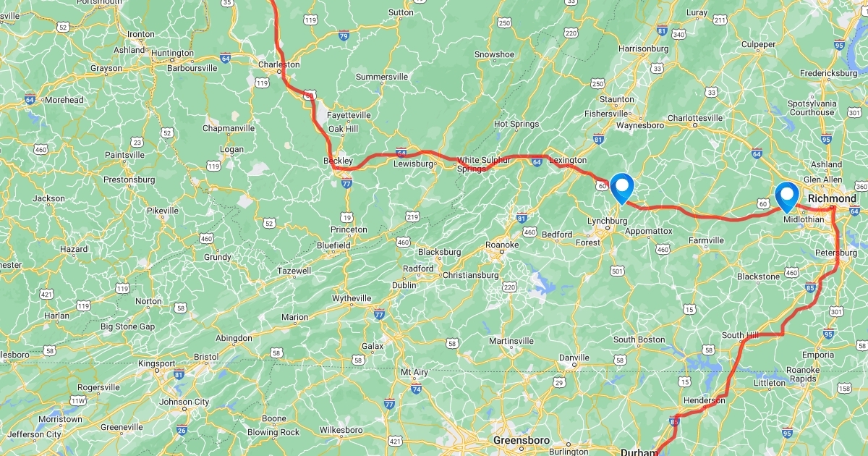Click the blue map pin near Midlothian
This screenshot has width=868, height=456.
(x=786, y=196)
